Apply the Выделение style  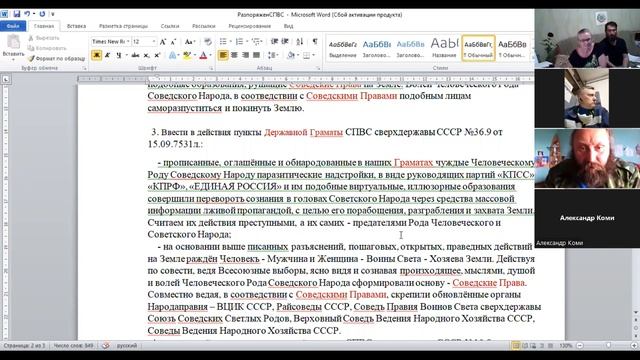343,48
